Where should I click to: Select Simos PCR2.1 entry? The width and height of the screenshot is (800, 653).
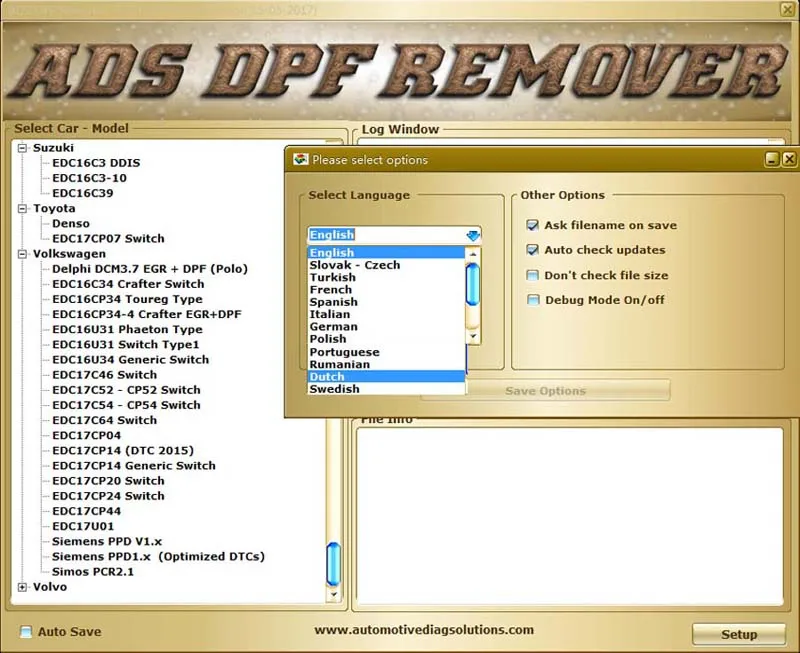click(x=92, y=572)
